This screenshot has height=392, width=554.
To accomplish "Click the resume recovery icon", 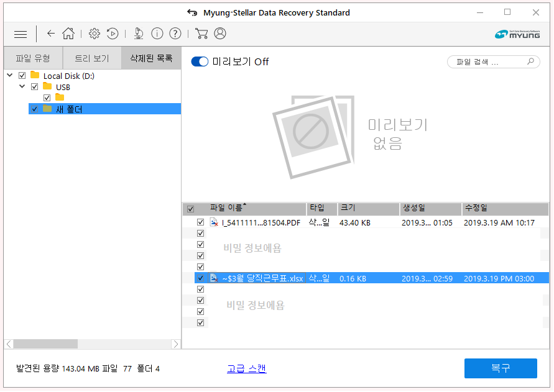I will [x=113, y=34].
